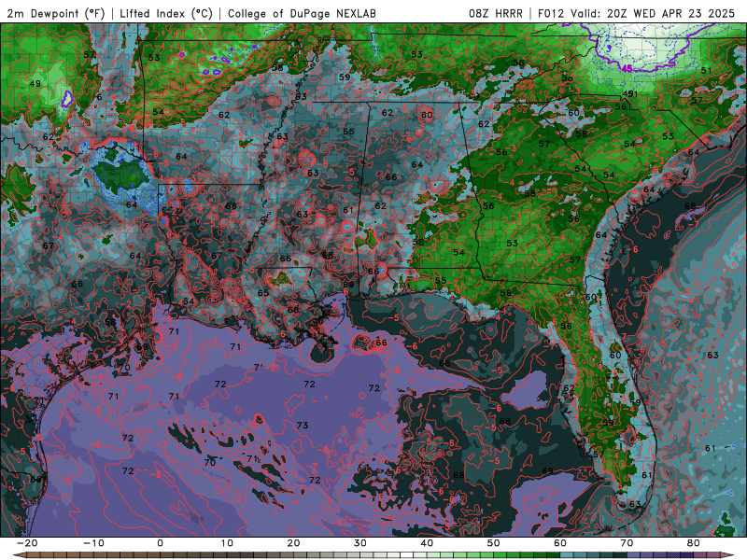Click the -10 tick label on color scale
The image size is (747, 560).
point(93,543)
